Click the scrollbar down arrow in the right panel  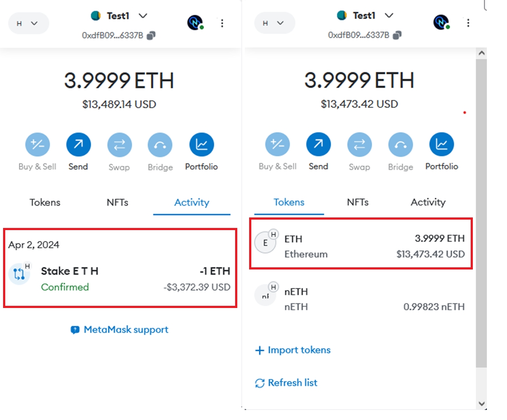coord(481,403)
